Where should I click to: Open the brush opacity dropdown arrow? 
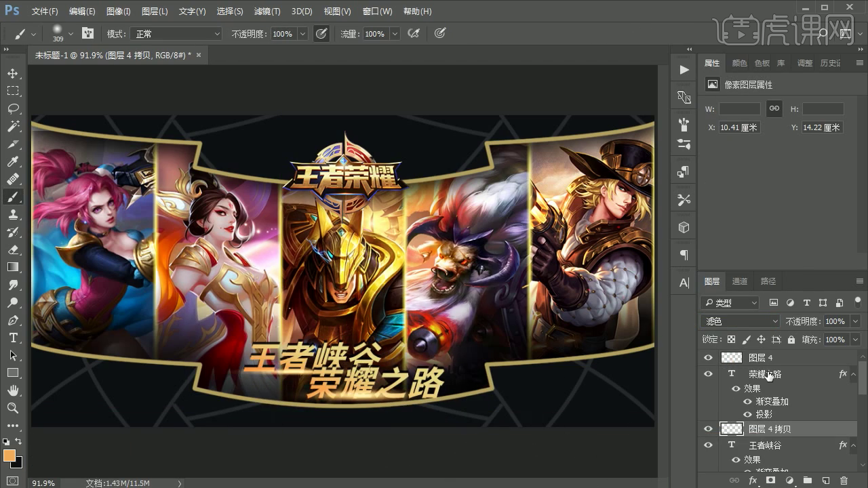pyautogui.click(x=302, y=34)
